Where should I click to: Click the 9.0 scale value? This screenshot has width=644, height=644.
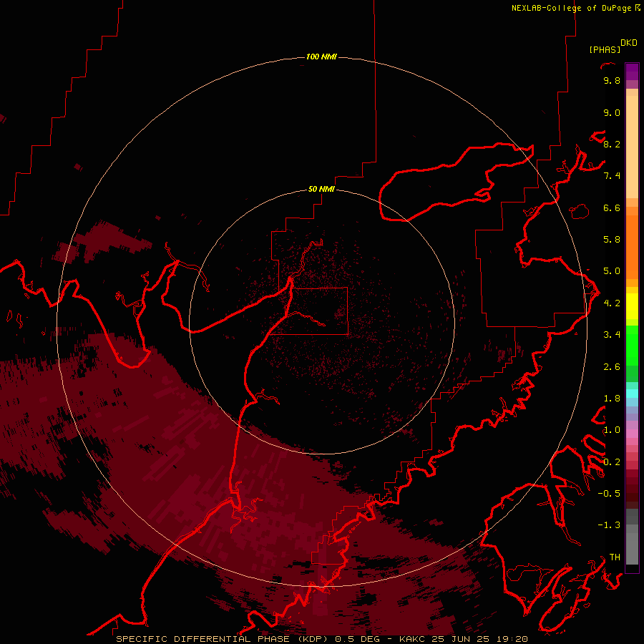(x=612, y=112)
